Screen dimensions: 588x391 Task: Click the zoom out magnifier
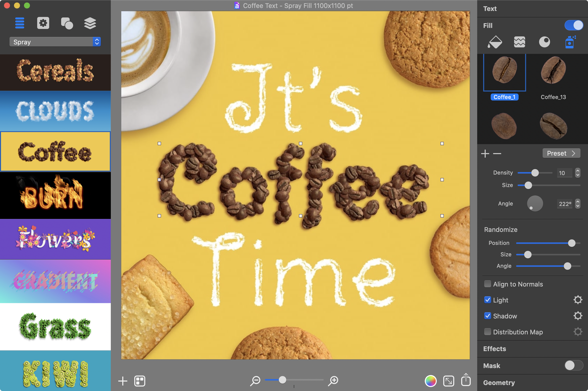point(255,381)
